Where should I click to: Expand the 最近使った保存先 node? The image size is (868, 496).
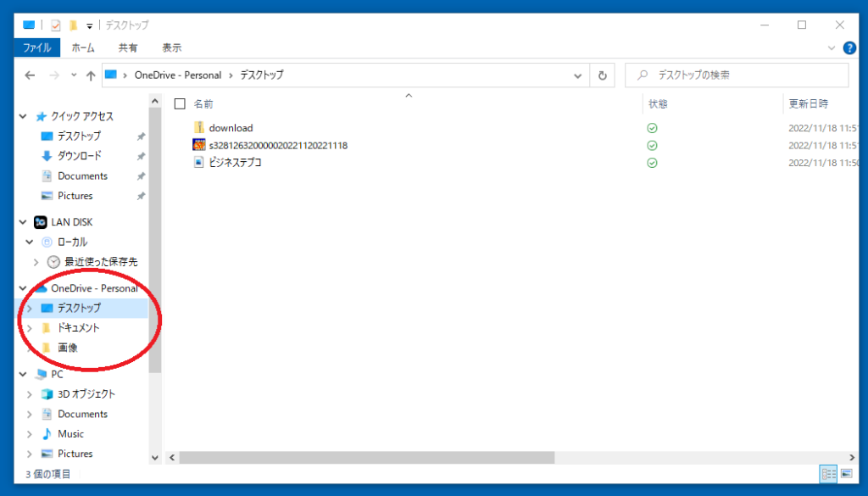[36, 262]
